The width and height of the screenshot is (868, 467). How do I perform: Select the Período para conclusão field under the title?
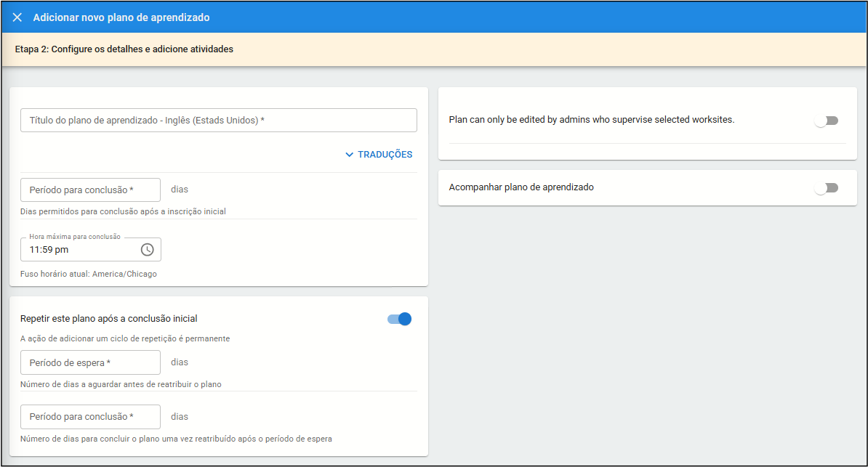(x=90, y=190)
